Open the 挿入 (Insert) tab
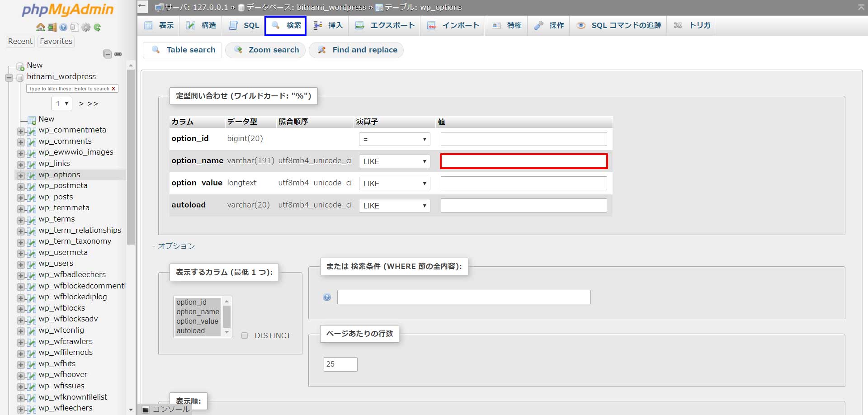 click(328, 25)
